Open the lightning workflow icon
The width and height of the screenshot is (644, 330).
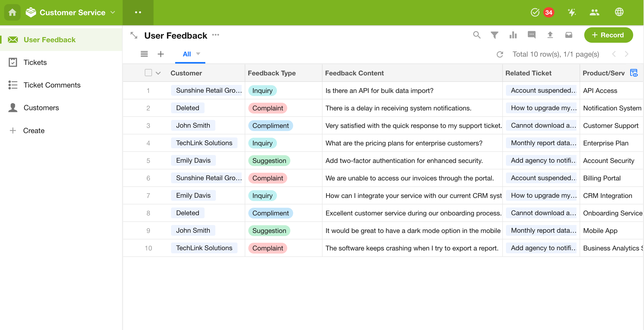[572, 12]
